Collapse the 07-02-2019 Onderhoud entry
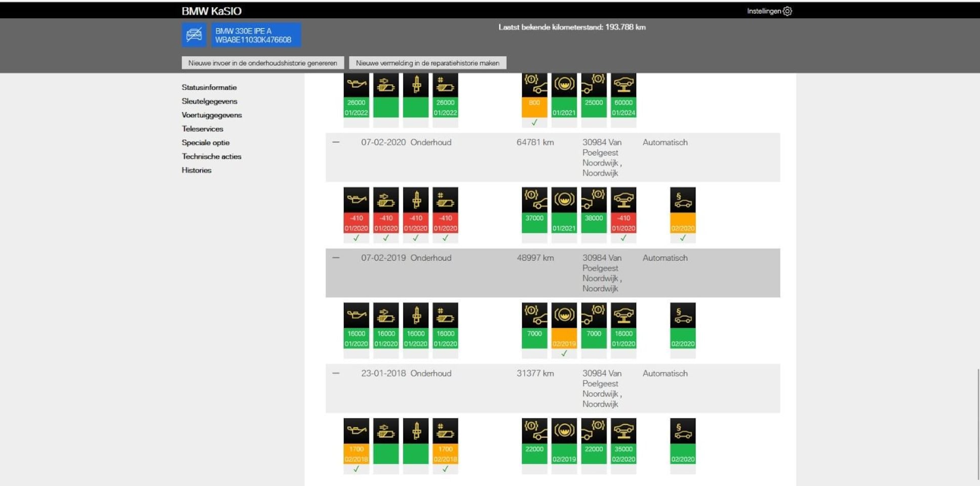980x486 pixels. pos(336,258)
